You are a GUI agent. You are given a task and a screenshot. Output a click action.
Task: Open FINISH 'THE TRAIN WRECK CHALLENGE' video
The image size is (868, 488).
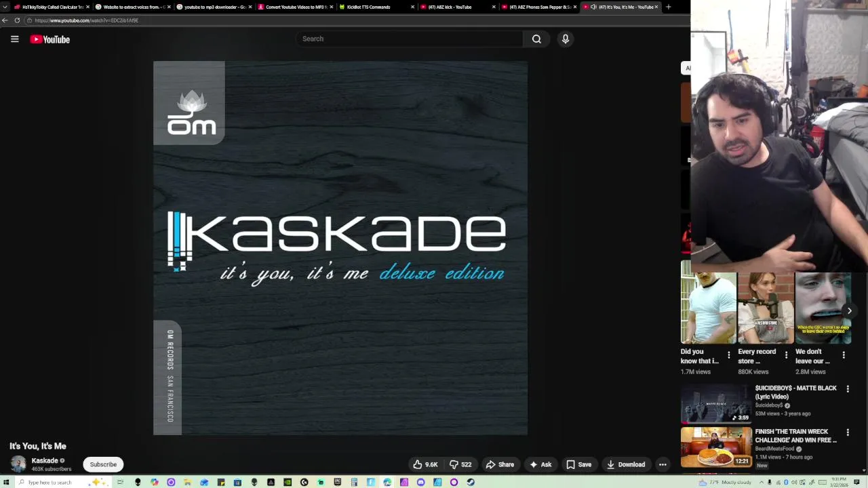click(x=716, y=447)
